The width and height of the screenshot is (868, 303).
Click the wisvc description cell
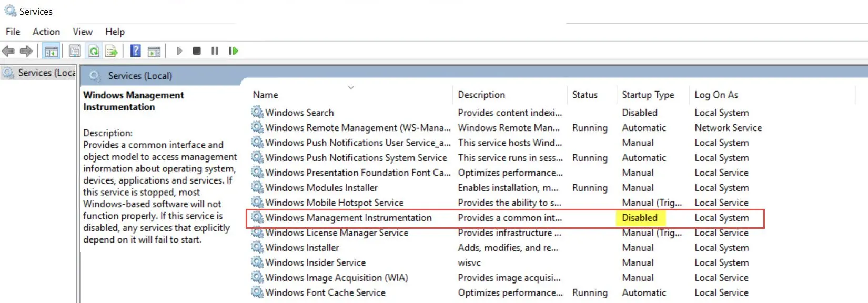[469, 262]
